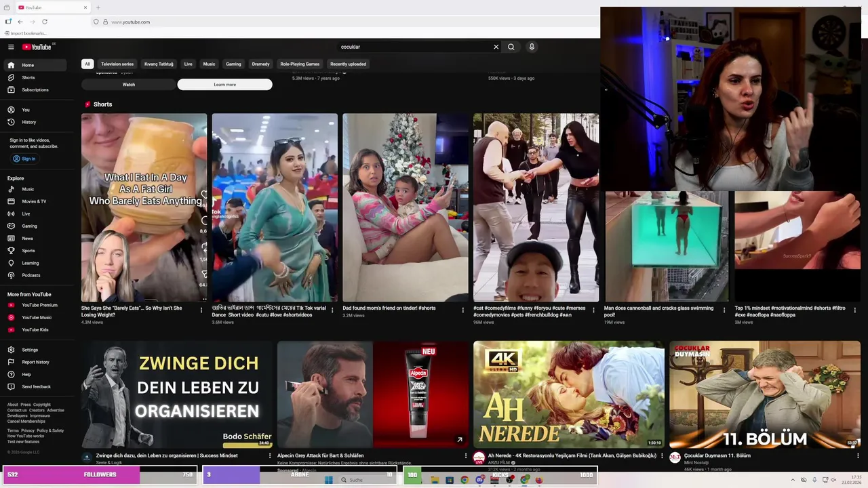The height and width of the screenshot is (488, 868).
Task: Select the Recently uploaded filter chip
Action: coord(348,64)
